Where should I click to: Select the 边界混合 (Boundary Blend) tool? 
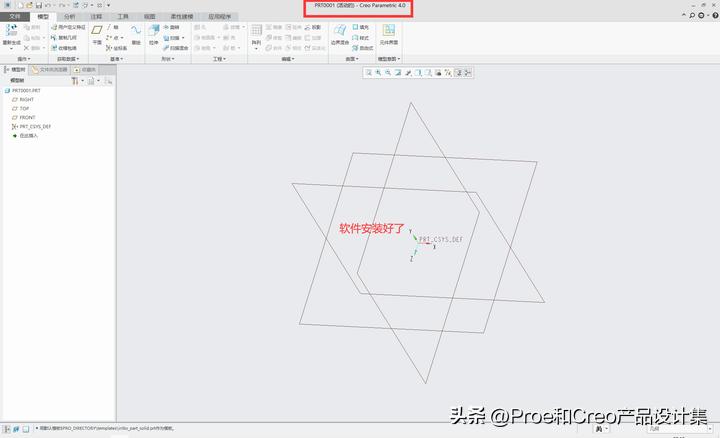[340, 34]
